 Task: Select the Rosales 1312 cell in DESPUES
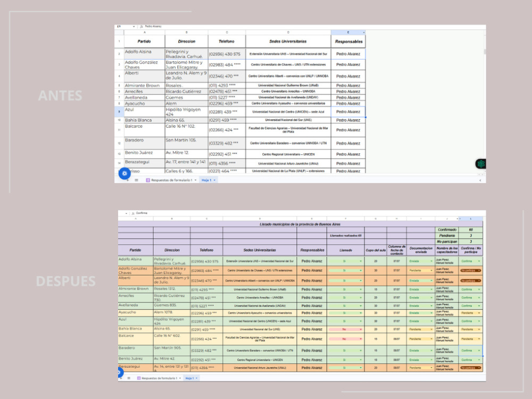(172, 289)
